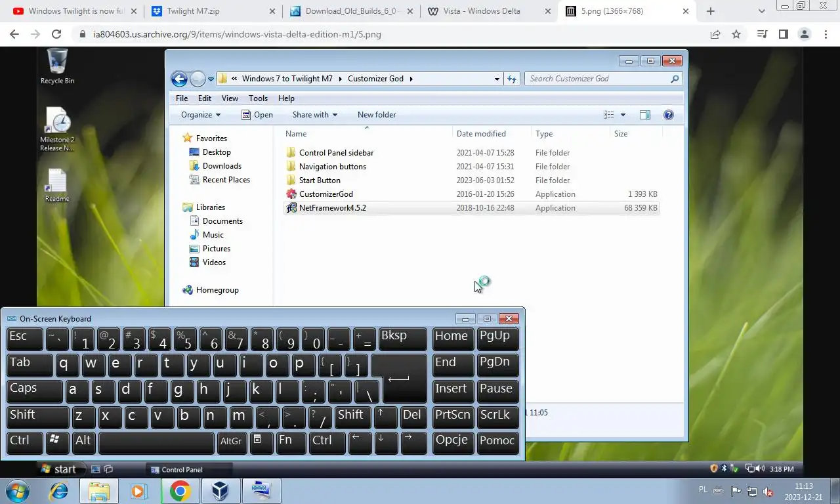Image resolution: width=840 pixels, height=504 pixels.
Task: Toggle the preview pane
Action: tap(645, 115)
